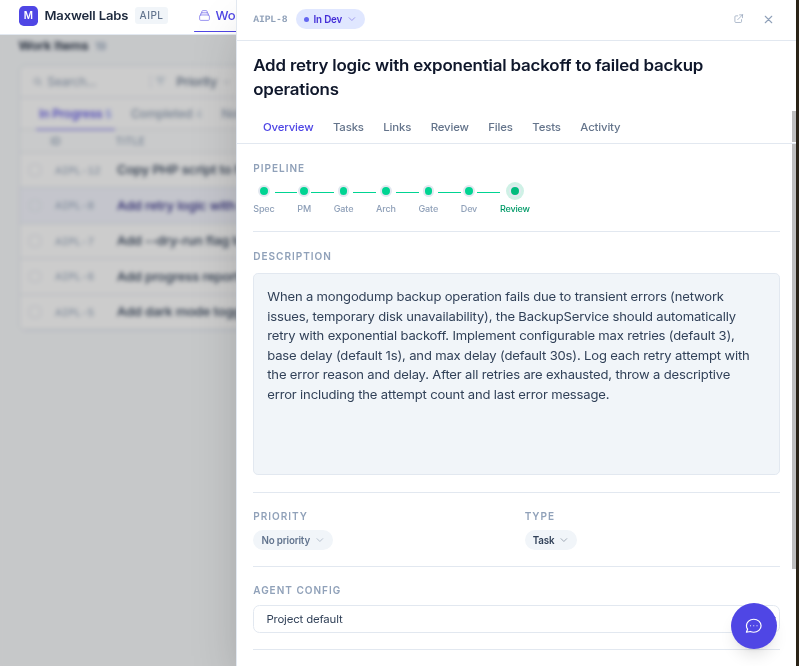Click the Agent Config Project default field
Image resolution: width=799 pixels, height=666 pixels.
click(490, 619)
